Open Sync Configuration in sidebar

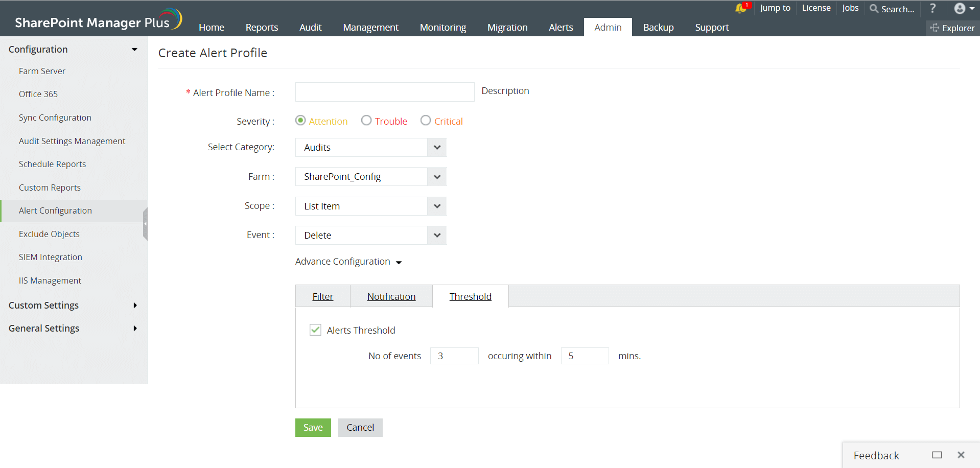[55, 118]
